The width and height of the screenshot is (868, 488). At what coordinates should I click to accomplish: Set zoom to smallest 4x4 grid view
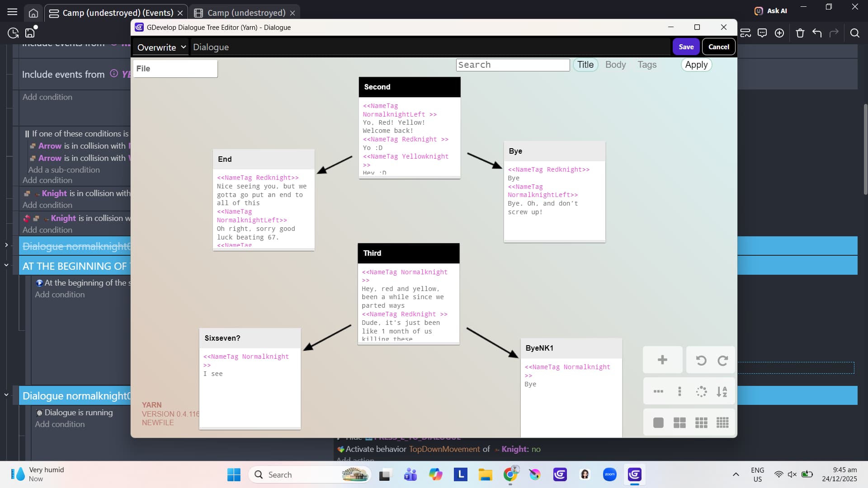coord(722,422)
